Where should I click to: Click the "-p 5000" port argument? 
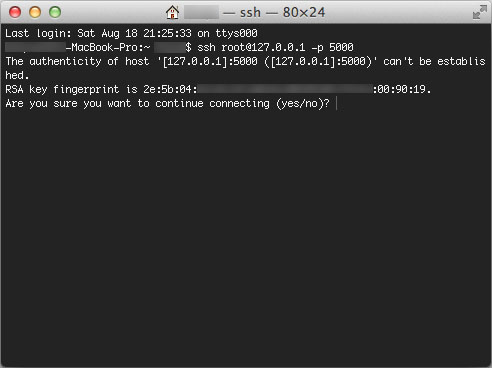(332, 47)
